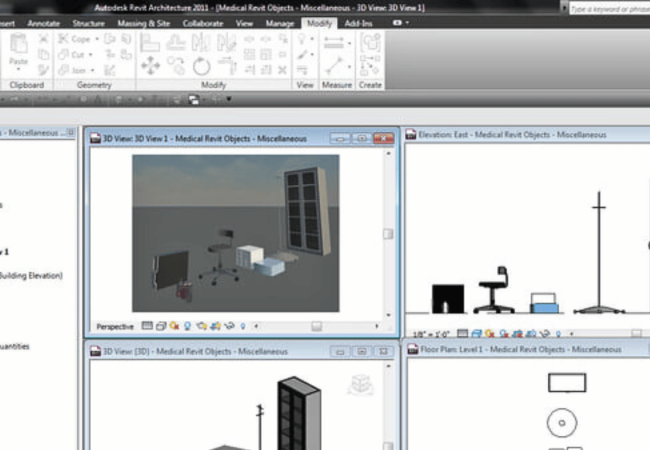The width and height of the screenshot is (650, 450).
Task: Open the Collaborate ribbon tab
Action: (203, 22)
